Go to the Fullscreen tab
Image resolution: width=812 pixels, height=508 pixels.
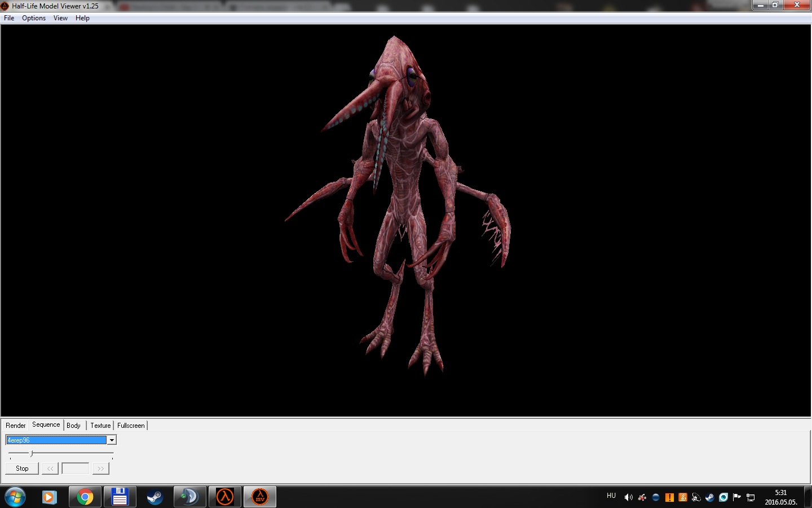coord(131,426)
